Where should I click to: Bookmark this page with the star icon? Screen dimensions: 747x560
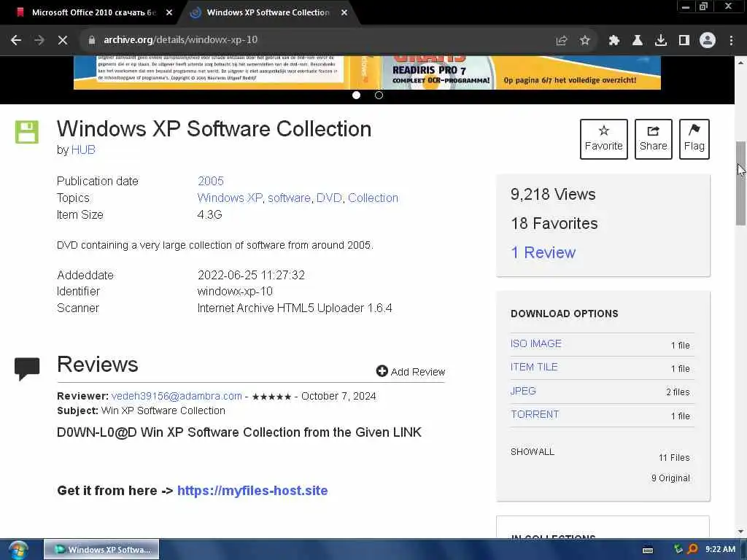[585, 41]
